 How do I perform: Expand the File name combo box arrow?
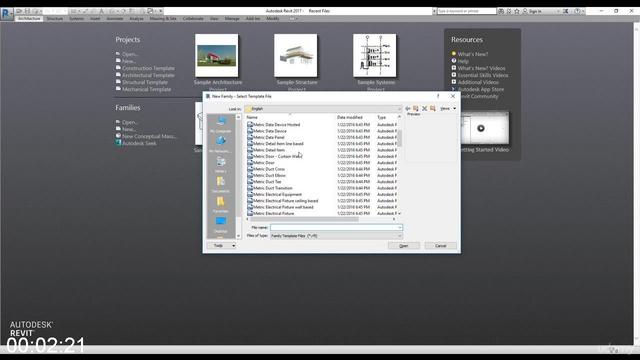[400, 227]
